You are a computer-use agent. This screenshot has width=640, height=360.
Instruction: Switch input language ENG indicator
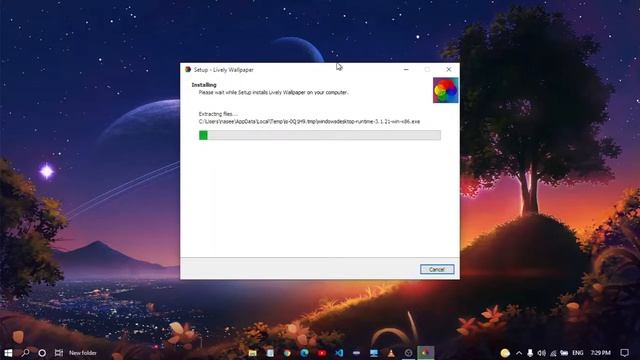[578, 353]
